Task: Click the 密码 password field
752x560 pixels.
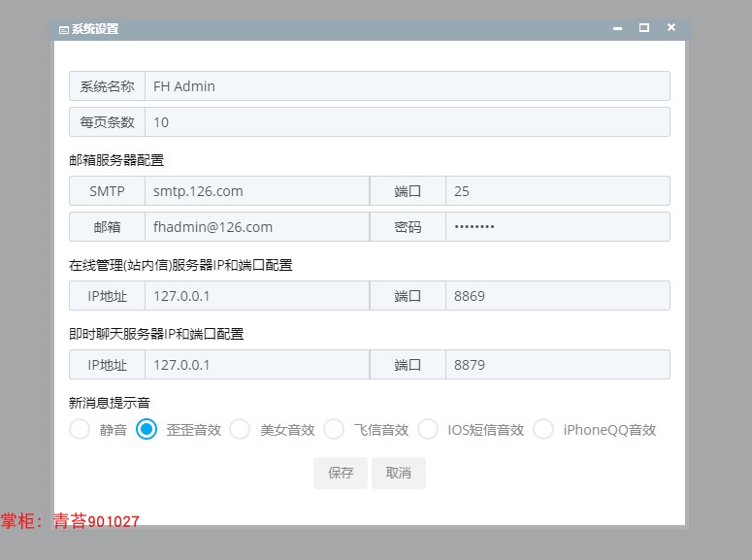Action: point(558,226)
